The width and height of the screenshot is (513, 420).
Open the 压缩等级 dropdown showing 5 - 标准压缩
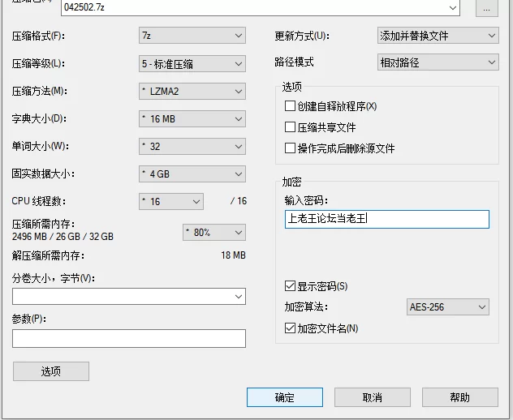pos(192,64)
